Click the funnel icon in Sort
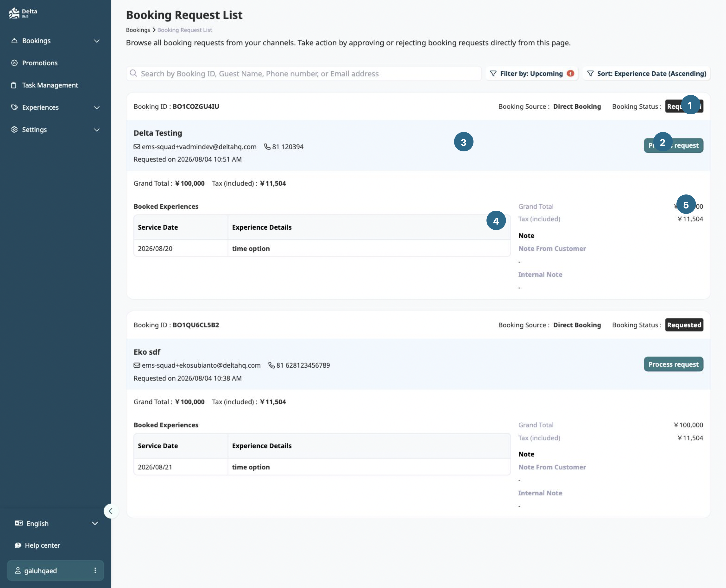Image resolution: width=726 pixels, height=588 pixels. pyautogui.click(x=590, y=74)
